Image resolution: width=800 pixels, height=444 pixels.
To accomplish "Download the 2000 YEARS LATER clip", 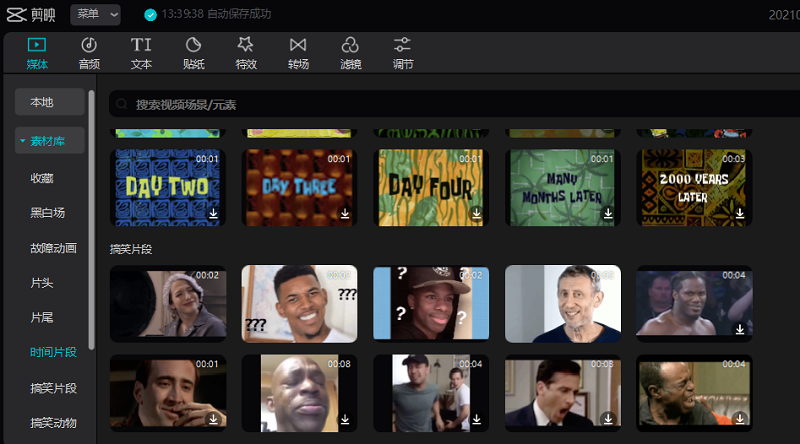I will click(x=740, y=213).
